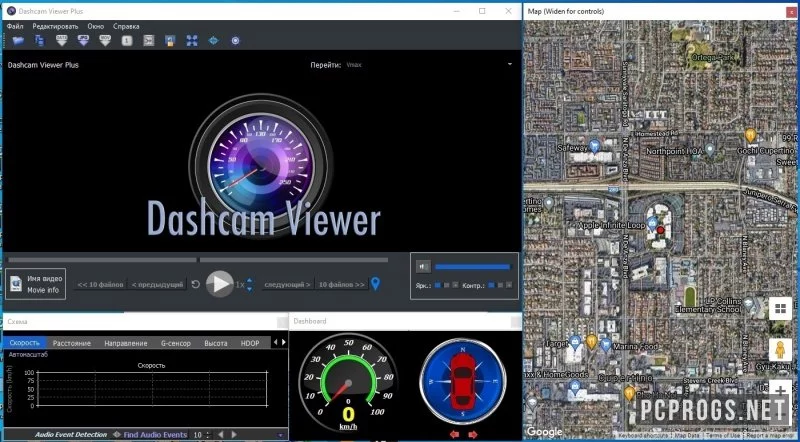The image size is (800, 442).
Task: Go to next audio event arrow
Action: coord(235,434)
